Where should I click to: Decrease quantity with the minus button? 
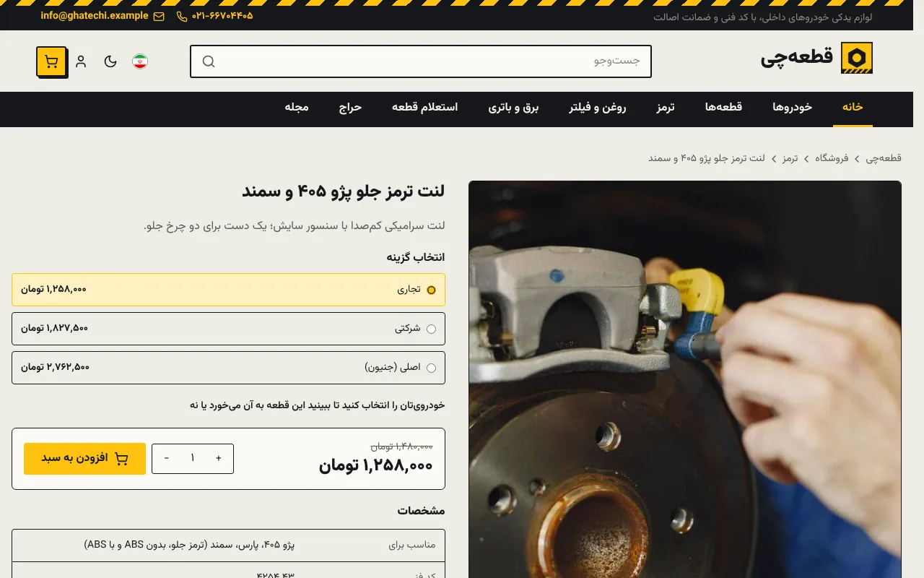[x=167, y=459]
